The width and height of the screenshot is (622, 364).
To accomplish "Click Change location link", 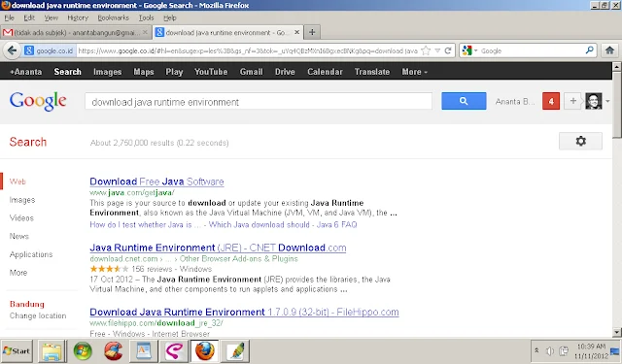I will click(38, 315).
